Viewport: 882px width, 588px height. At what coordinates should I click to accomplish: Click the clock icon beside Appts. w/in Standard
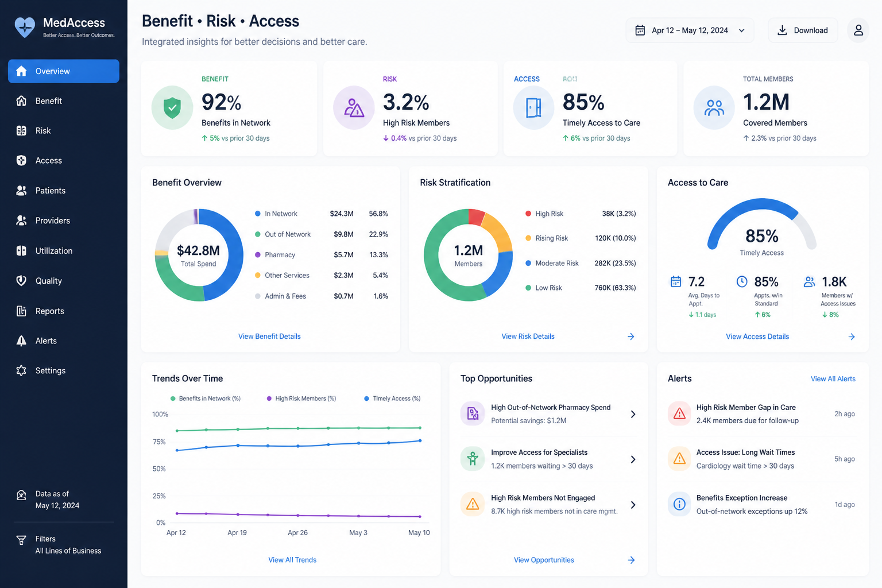742,281
